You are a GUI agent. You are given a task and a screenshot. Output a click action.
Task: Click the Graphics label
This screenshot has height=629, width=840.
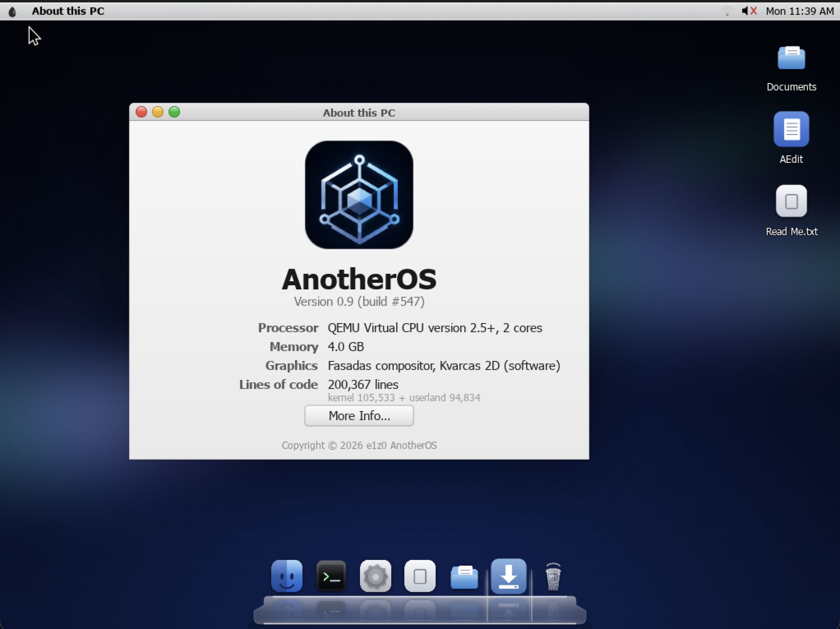point(291,365)
